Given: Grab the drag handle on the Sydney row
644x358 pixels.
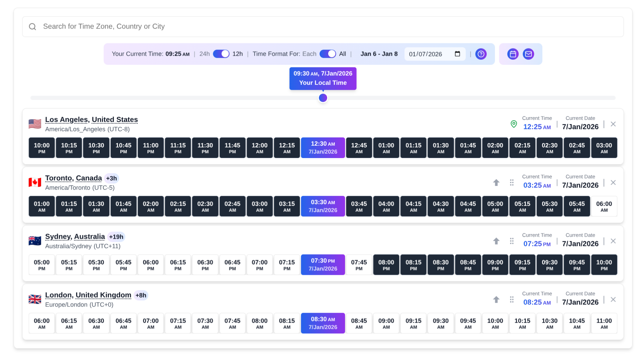Looking at the screenshot, I should coord(512,241).
